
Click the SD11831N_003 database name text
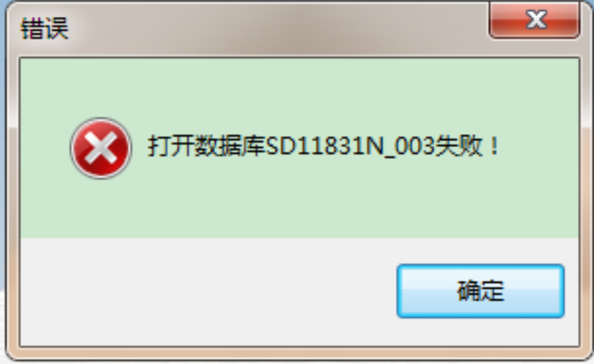(351, 146)
